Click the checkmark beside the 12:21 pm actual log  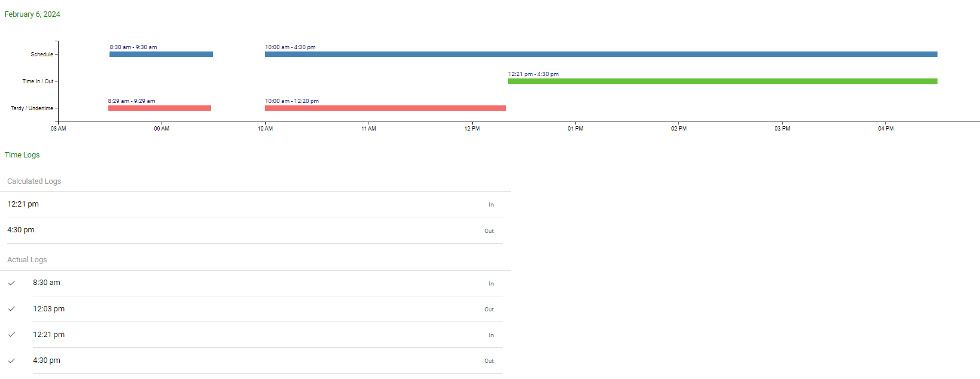(x=11, y=335)
